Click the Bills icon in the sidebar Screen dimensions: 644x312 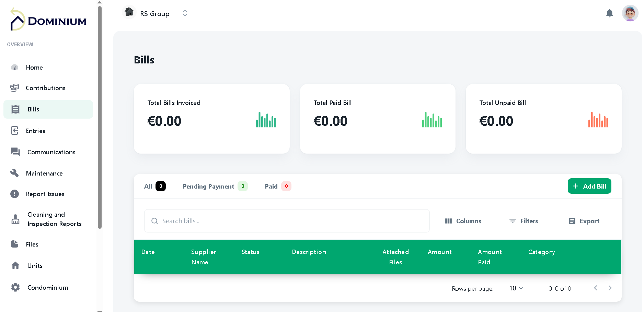[x=15, y=109]
